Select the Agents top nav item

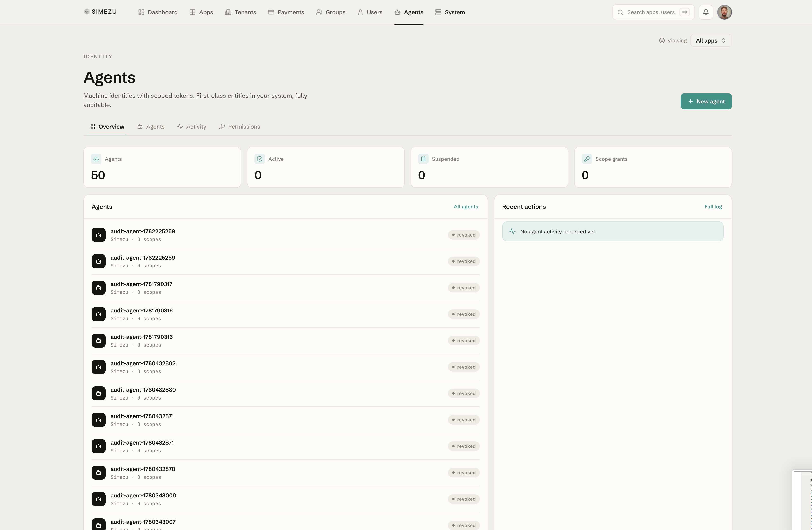409,12
